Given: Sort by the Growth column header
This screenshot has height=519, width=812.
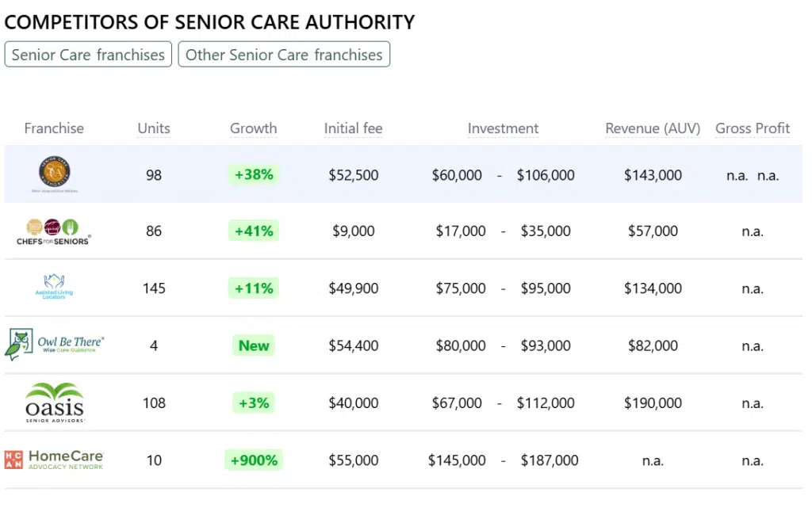Looking at the screenshot, I should click(x=254, y=128).
